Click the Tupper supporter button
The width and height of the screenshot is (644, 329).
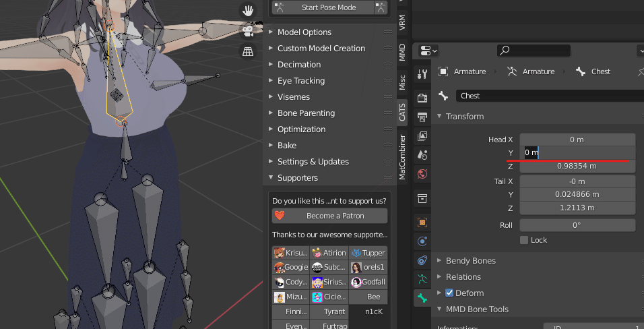(x=368, y=253)
